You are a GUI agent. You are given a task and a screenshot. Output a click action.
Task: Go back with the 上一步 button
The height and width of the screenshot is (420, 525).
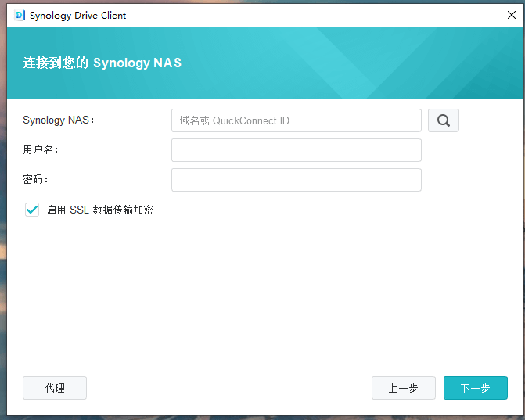403,388
